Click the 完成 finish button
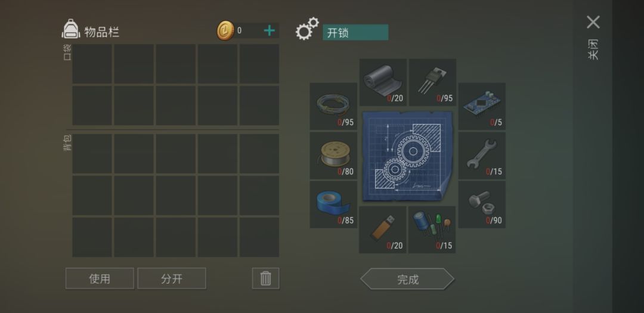Viewport: 644px width, 313px height. 407,280
